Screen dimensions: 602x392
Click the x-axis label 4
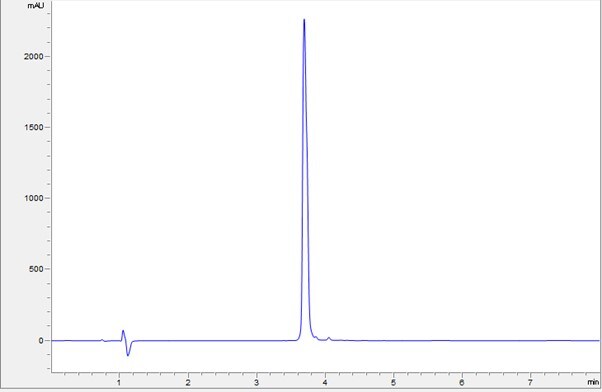tap(325, 382)
